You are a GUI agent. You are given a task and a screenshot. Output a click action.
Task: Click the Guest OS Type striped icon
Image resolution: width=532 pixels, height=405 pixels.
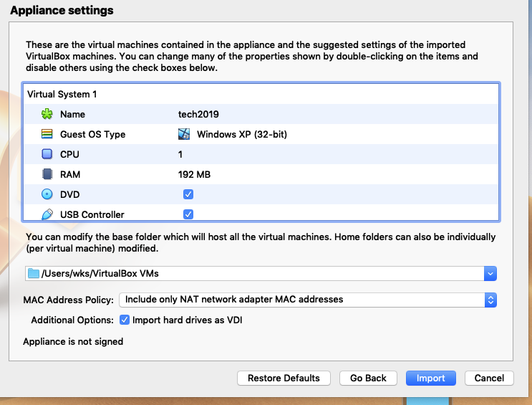47,134
